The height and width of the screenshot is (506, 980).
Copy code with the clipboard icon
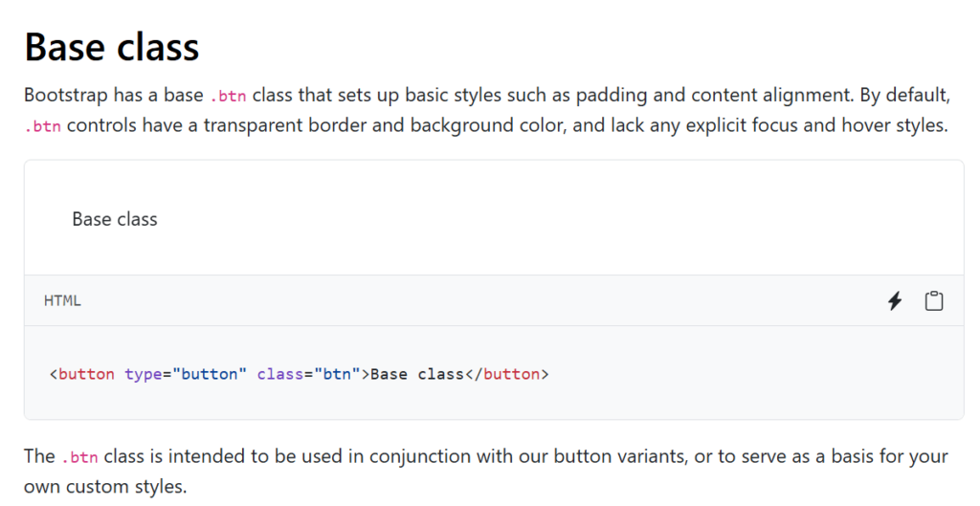[933, 301]
